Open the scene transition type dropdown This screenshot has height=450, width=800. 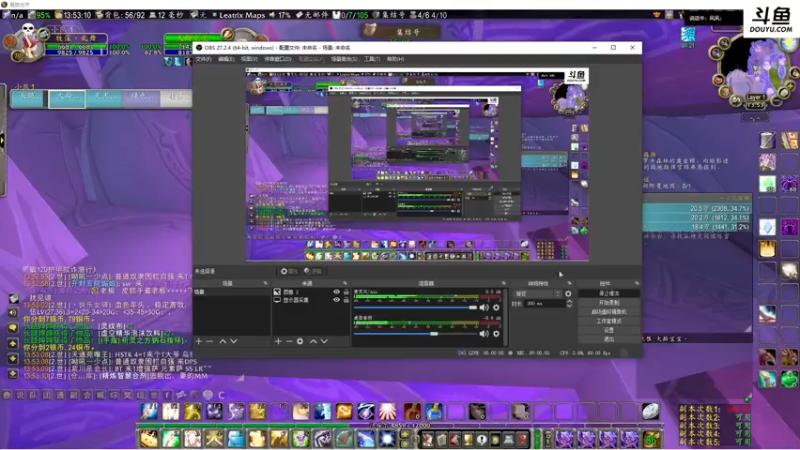[537, 294]
